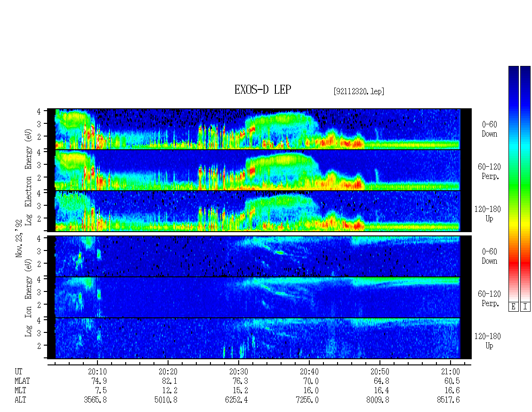532x412 pixels.
Task: Click the MLAT value 70.0
Action: 311,381
